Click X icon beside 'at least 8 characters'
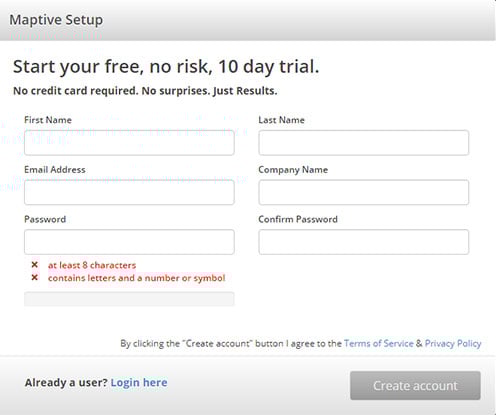The width and height of the screenshot is (496, 415). tap(34, 265)
